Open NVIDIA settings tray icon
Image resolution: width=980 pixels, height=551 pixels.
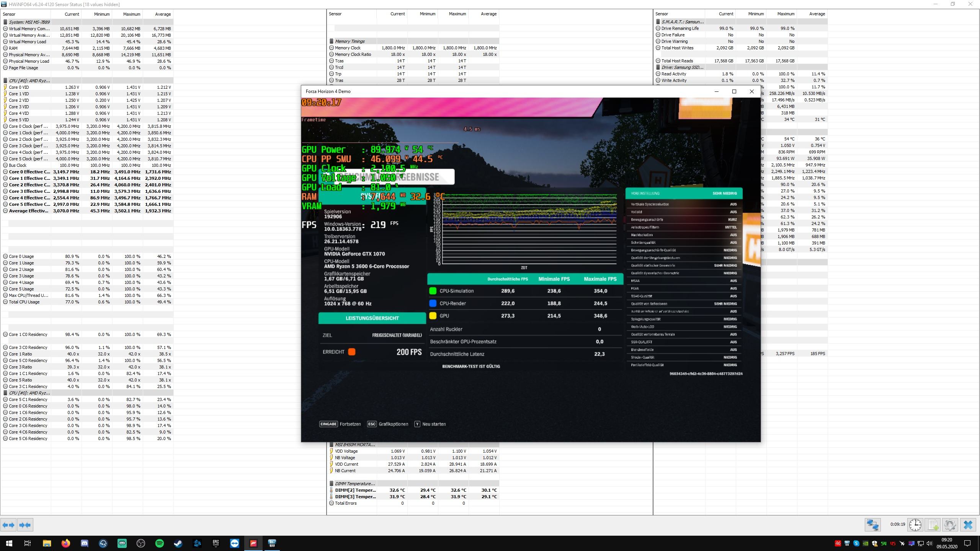point(865,543)
